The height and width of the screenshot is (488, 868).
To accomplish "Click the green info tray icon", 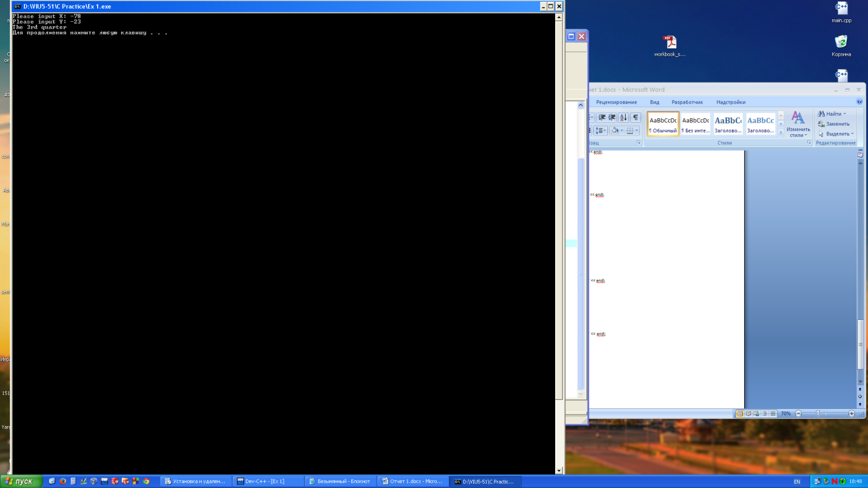I will click(842, 481).
